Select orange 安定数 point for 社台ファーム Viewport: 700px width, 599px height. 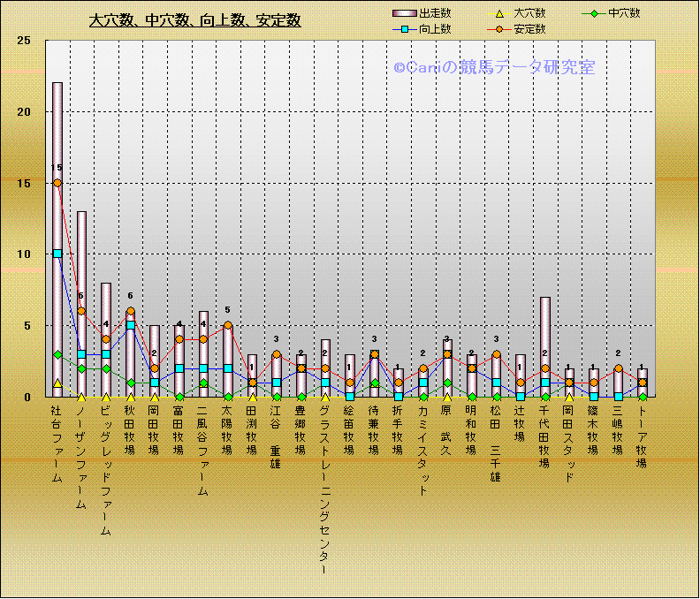tap(57, 183)
